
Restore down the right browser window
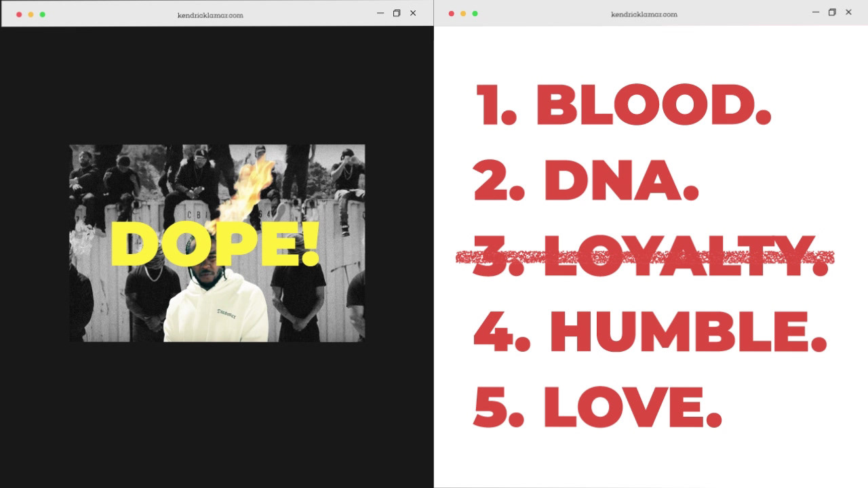(x=832, y=12)
